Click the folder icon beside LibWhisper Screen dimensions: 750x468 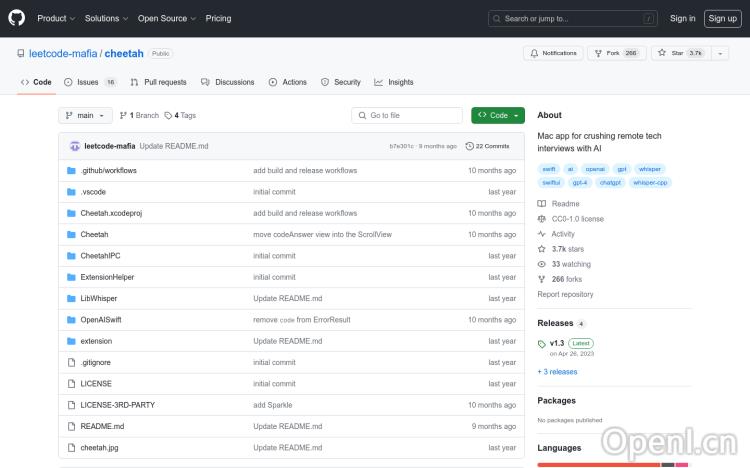click(71, 298)
